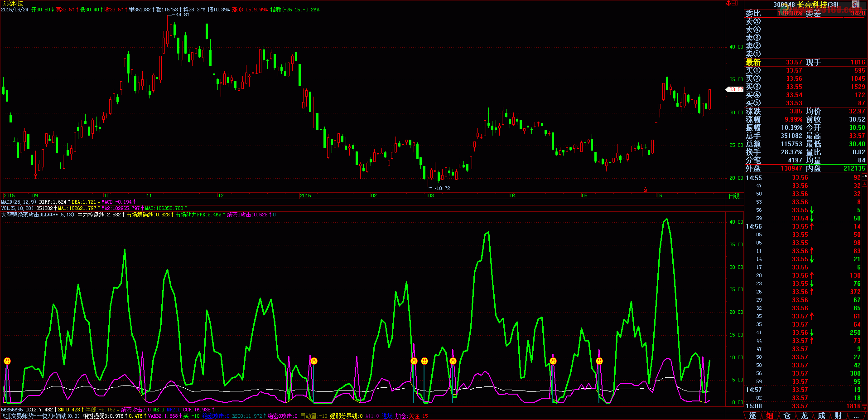This screenshot has width=868, height=420.
Task: Select the 买② bid row at 33.56
Action: pyautogui.click(x=805, y=78)
